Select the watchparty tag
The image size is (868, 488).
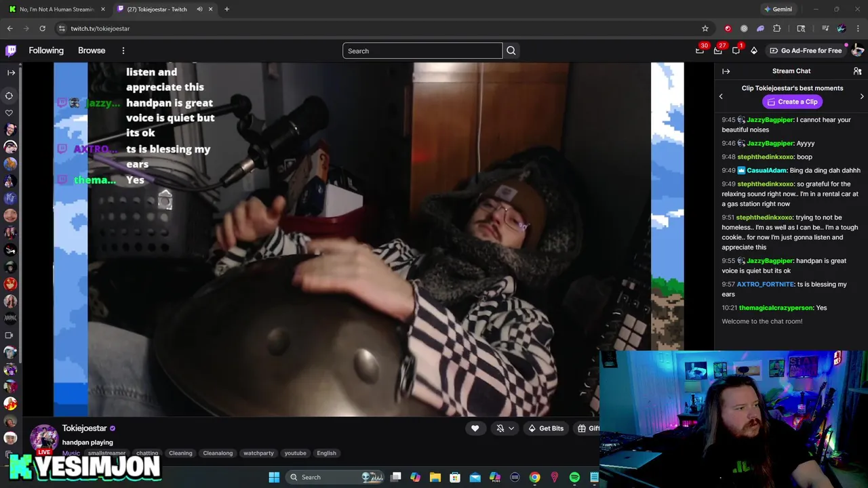tap(258, 453)
